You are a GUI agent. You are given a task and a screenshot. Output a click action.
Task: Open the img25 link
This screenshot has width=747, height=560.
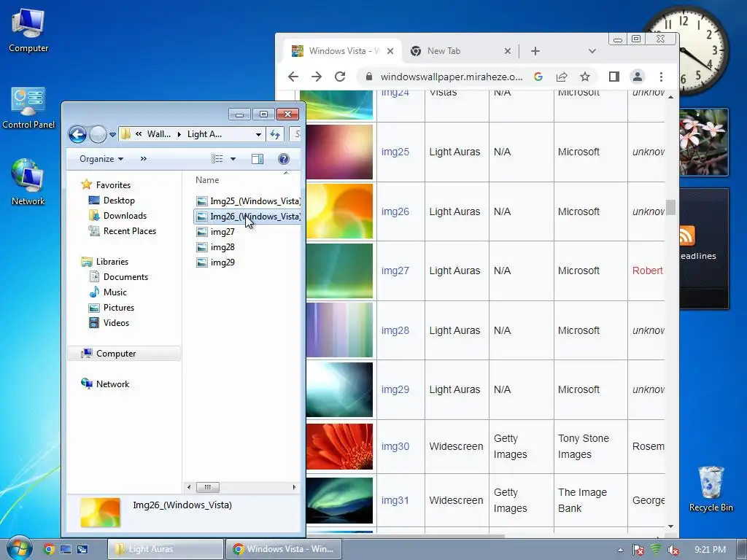[395, 152]
